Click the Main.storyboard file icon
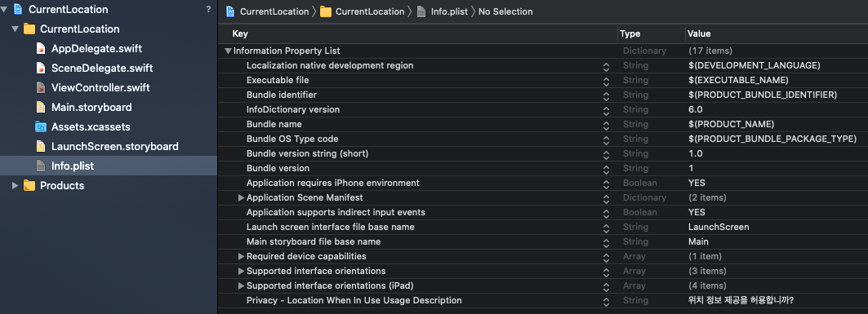The height and width of the screenshot is (314, 868). (40, 107)
